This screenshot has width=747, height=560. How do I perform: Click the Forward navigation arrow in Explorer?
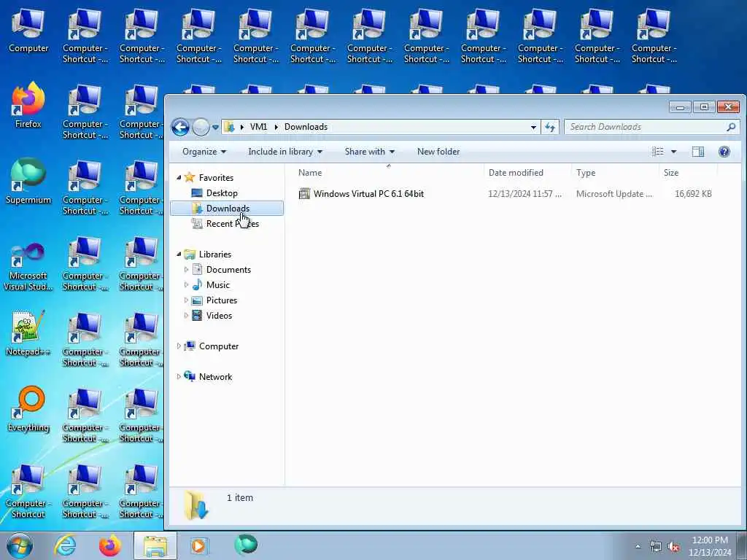pyautogui.click(x=201, y=127)
